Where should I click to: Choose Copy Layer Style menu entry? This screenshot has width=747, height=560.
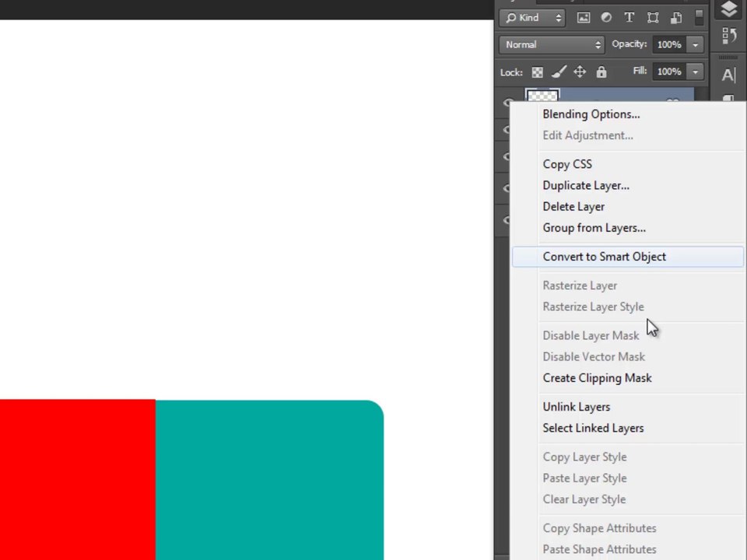[584, 457]
